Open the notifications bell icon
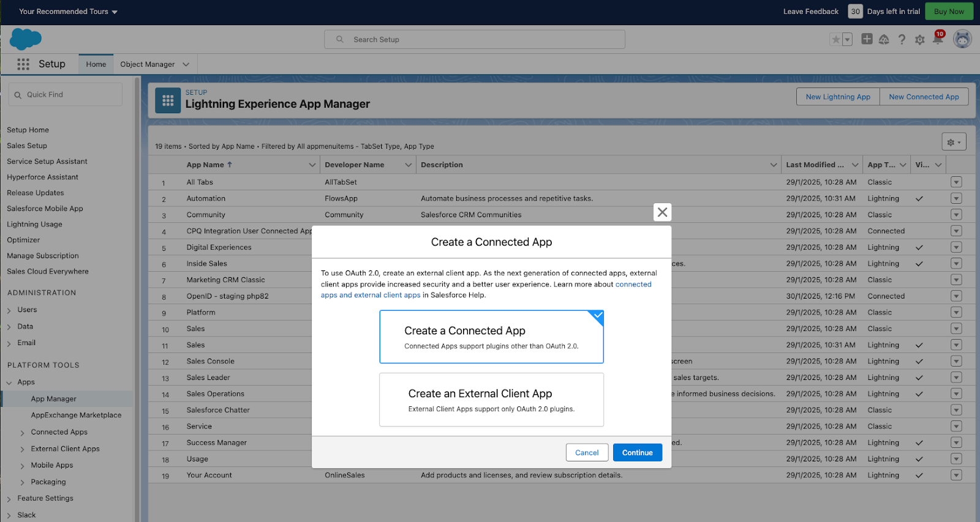Screen dimensions: 980x522 [x=938, y=40]
